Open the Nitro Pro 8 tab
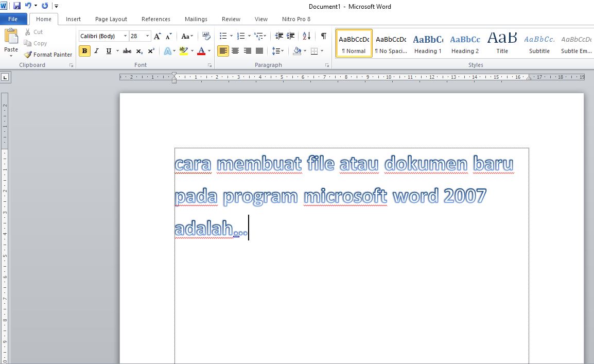 (296, 19)
